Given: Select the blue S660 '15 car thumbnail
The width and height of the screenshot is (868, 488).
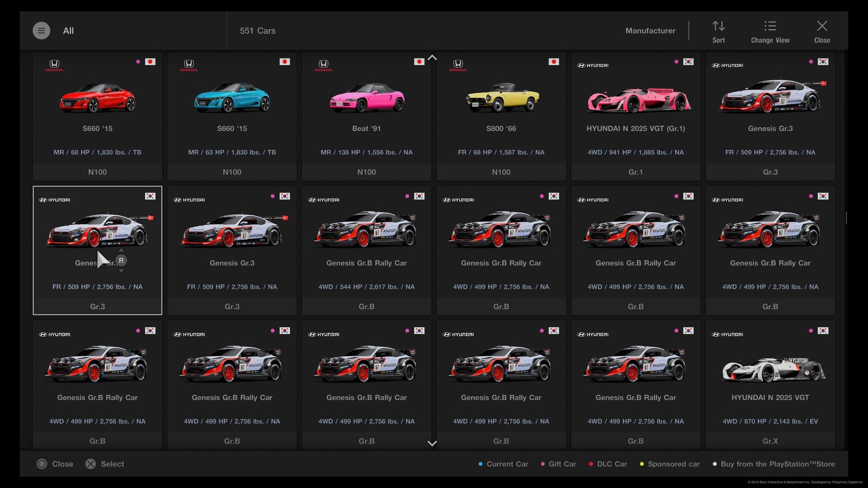Looking at the screenshot, I should pyautogui.click(x=232, y=98).
